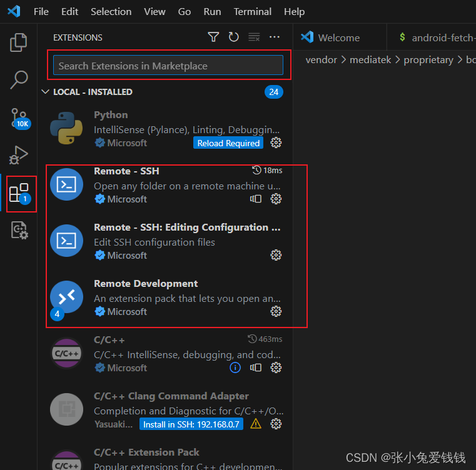Open manage gear for C/C++ extension
The image size is (476, 470).
click(x=276, y=367)
